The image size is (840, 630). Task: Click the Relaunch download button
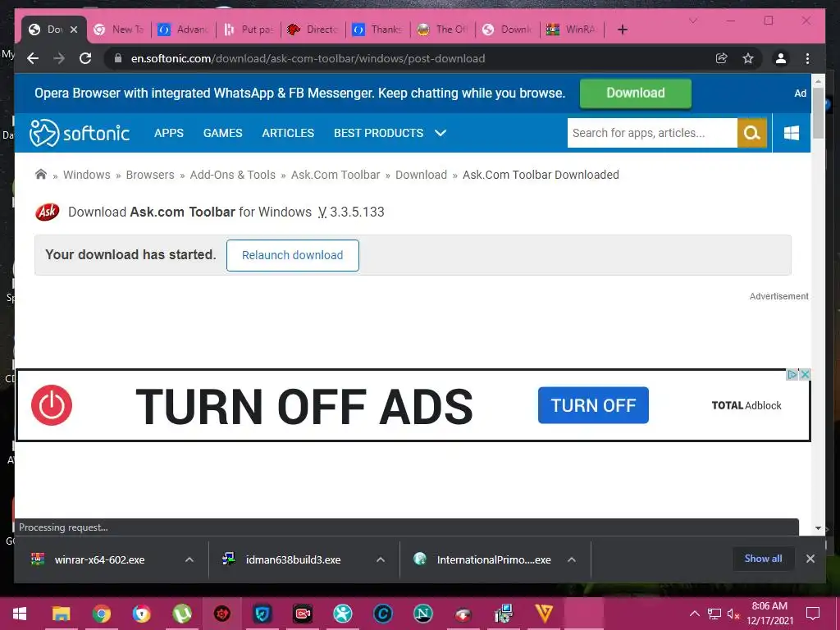point(293,255)
